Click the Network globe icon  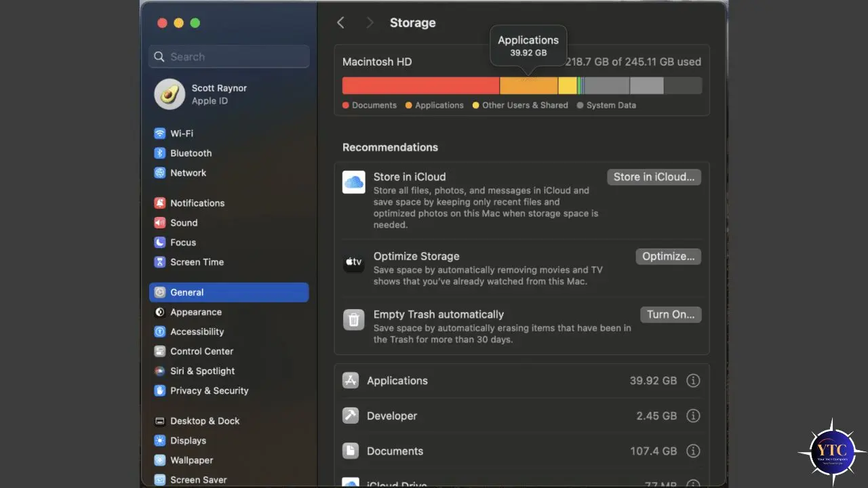coord(159,173)
